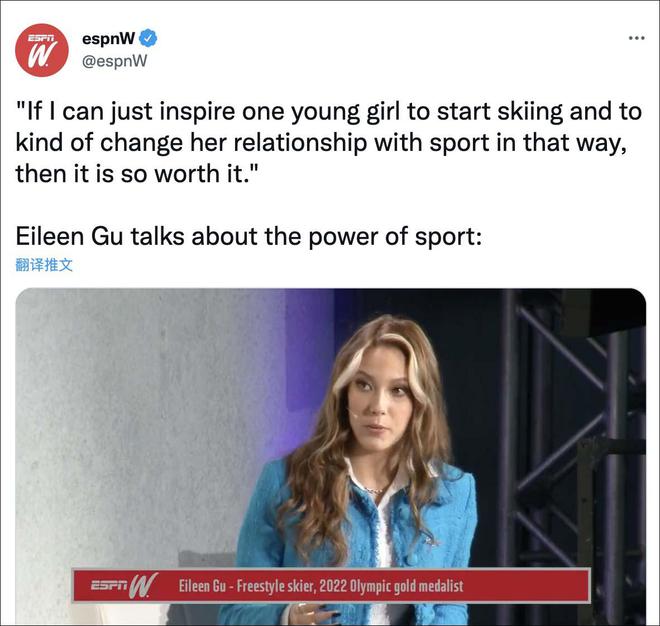This screenshot has width=660, height=626.
Task: Open the three-dot more options menu
Action: click(636, 38)
